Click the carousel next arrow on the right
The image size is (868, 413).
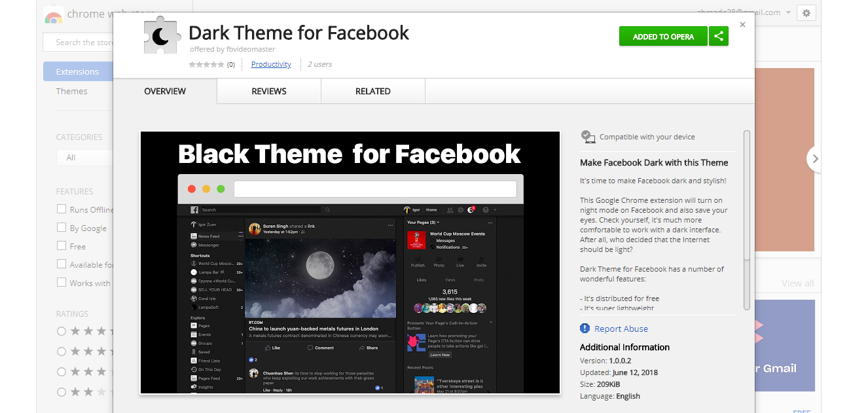[x=815, y=158]
